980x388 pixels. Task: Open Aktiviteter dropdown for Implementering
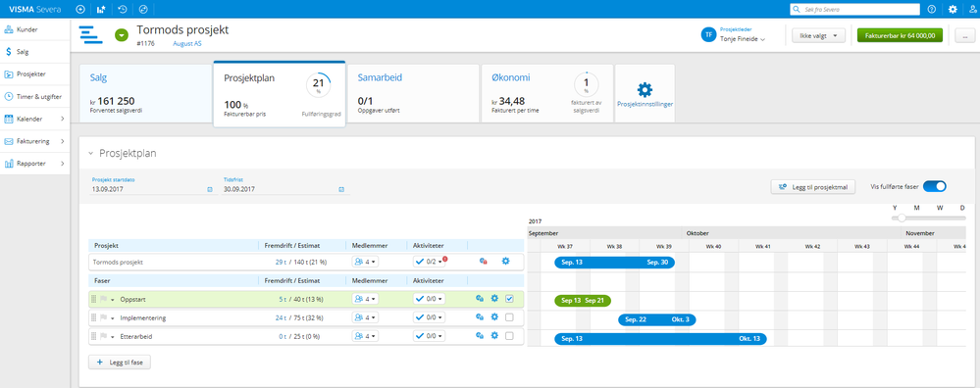point(430,317)
